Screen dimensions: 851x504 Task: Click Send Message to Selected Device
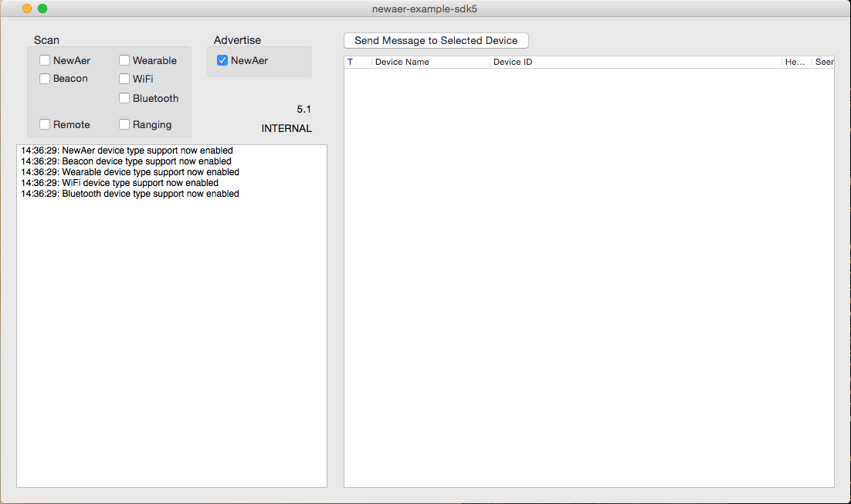click(x=436, y=41)
